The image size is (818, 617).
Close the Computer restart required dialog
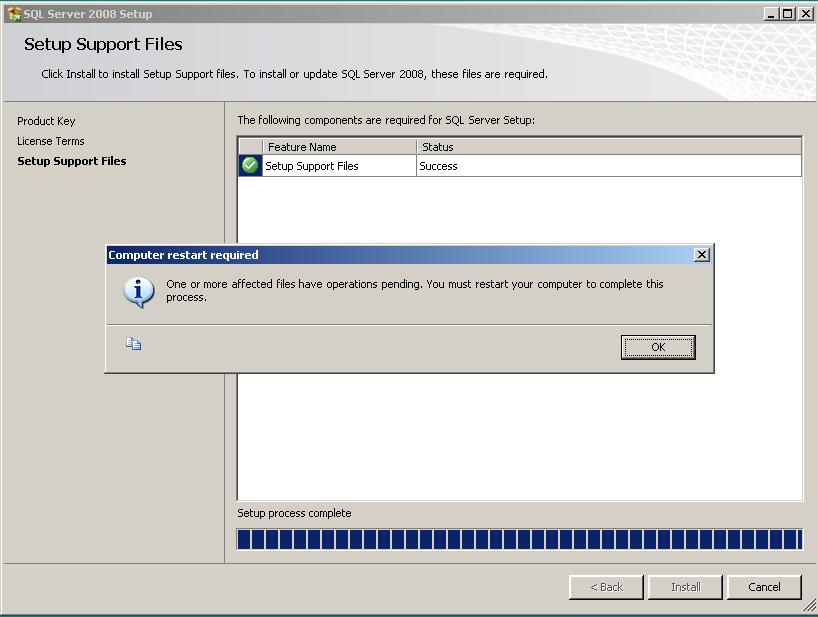point(702,255)
